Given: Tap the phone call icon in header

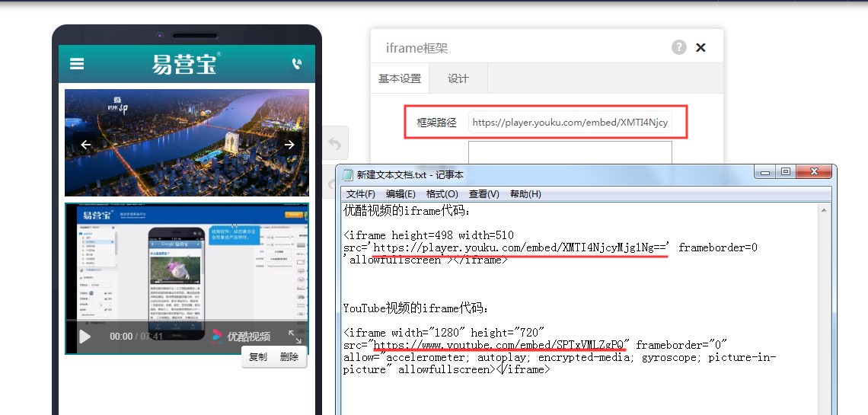Looking at the screenshot, I should 297,64.
